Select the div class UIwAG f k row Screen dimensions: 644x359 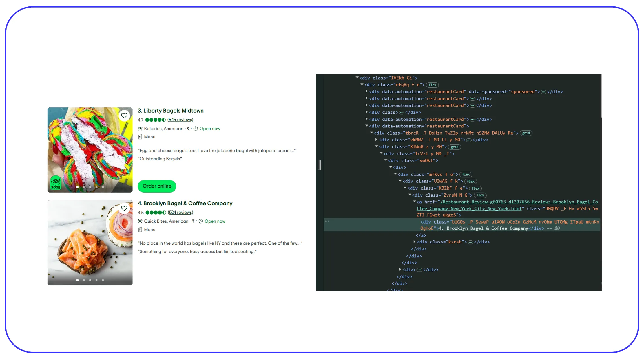click(433, 181)
